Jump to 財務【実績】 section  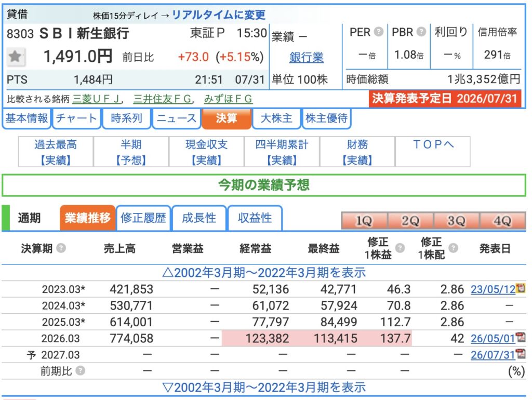(x=357, y=152)
